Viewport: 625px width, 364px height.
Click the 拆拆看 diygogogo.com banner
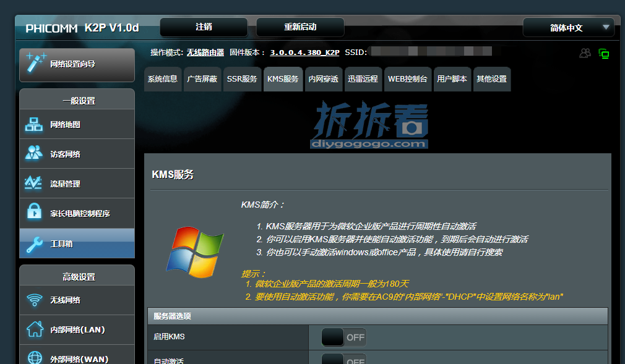click(x=369, y=125)
